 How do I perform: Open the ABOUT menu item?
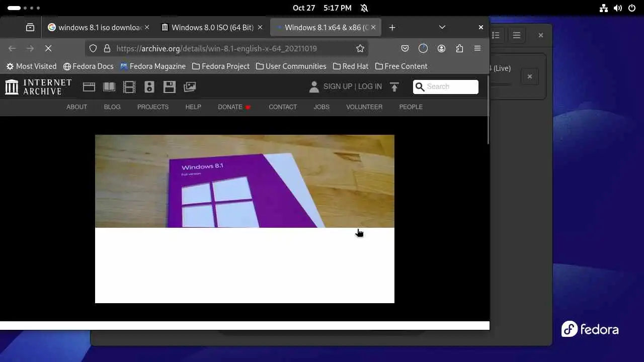pyautogui.click(x=76, y=107)
